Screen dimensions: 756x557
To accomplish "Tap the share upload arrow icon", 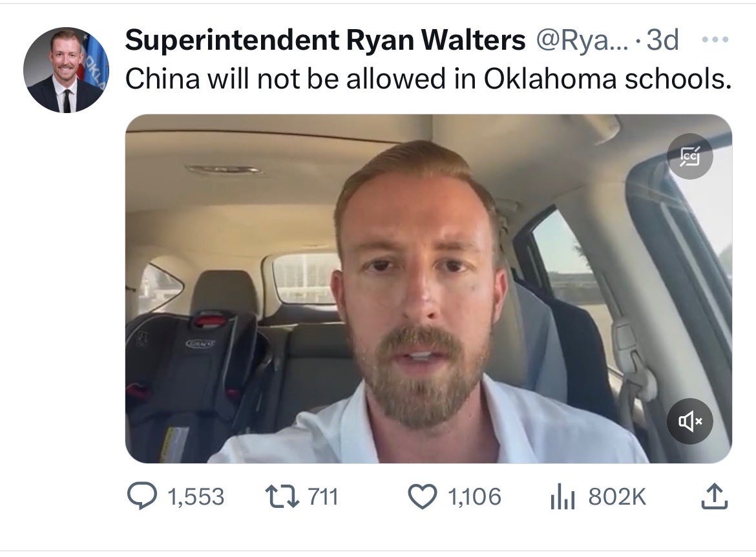I will pyautogui.click(x=714, y=496).
